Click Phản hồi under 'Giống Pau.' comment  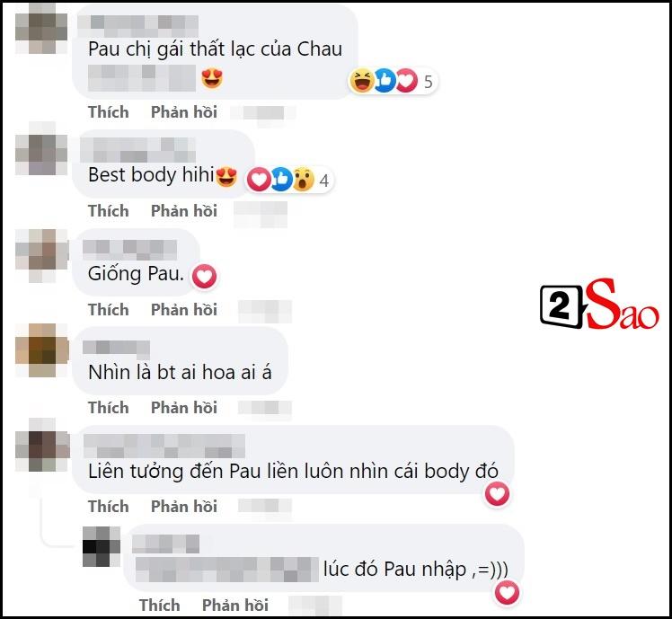[184, 309]
